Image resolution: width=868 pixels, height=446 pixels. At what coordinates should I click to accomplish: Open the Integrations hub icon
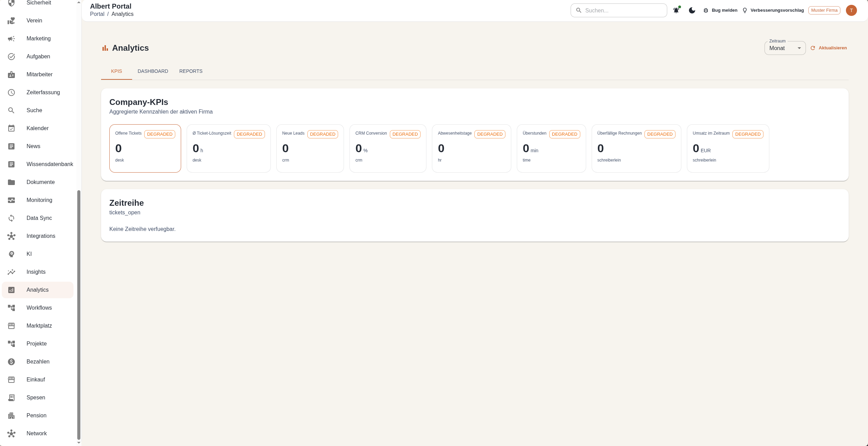click(x=11, y=236)
